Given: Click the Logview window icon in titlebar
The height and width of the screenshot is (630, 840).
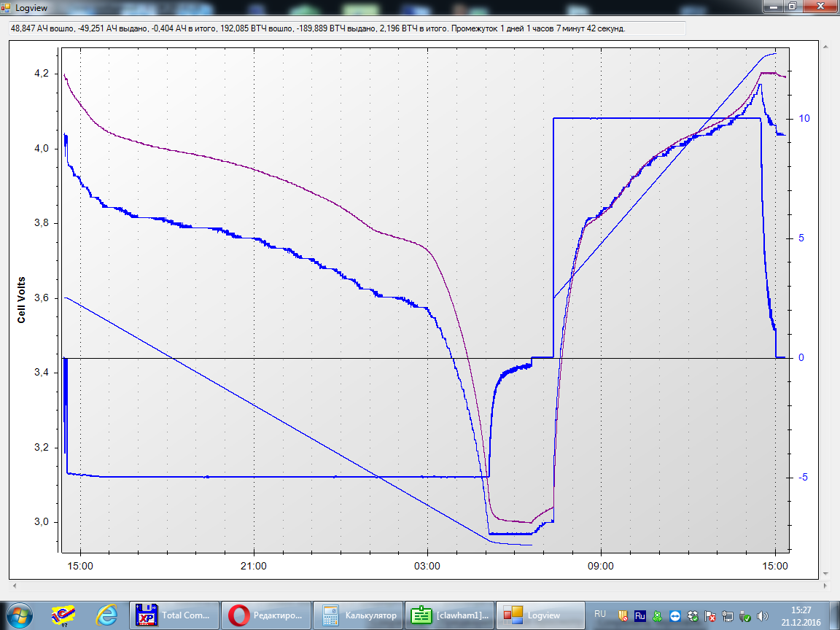Looking at the screenshot, I should (x=7, y=7).
